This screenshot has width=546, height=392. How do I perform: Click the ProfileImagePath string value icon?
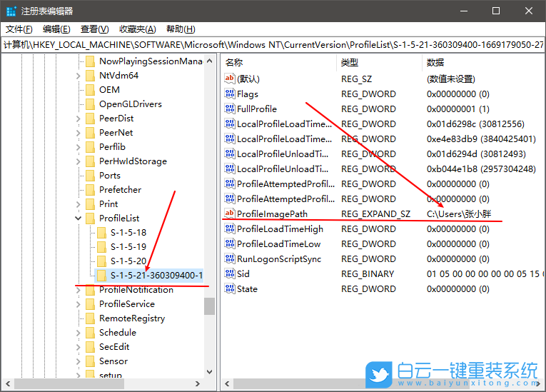(230, 213)
